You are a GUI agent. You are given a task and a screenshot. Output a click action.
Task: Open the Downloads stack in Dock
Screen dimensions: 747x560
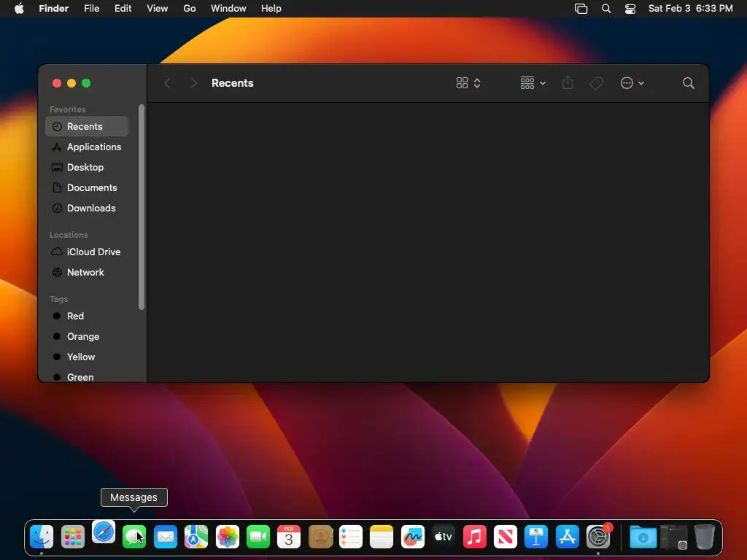pyautogui.click(x=643, y=537)
